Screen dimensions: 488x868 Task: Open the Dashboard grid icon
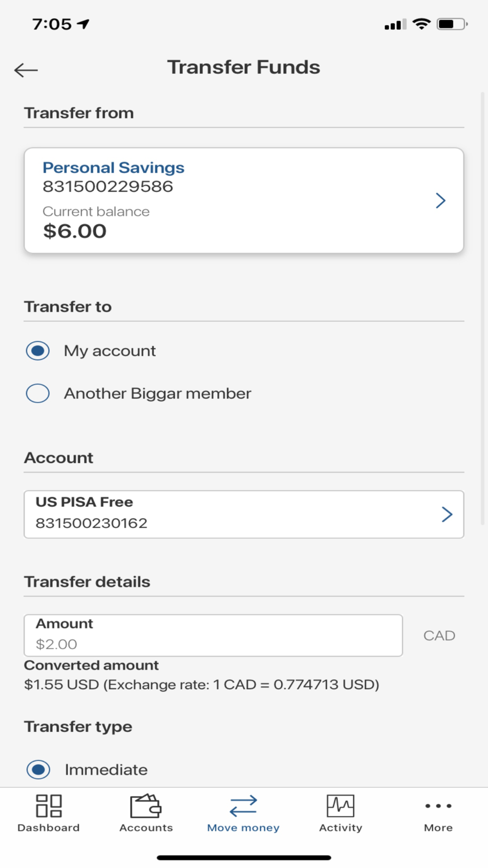[49, 806]
